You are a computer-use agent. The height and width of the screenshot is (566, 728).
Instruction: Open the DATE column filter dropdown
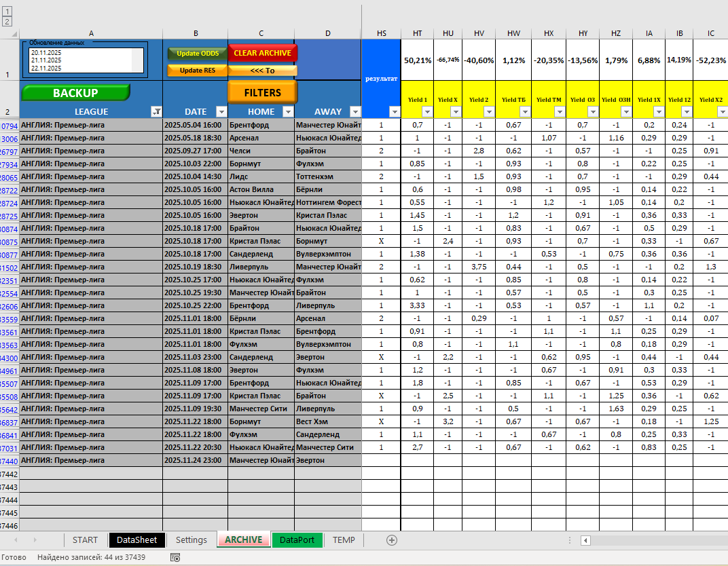221,112
